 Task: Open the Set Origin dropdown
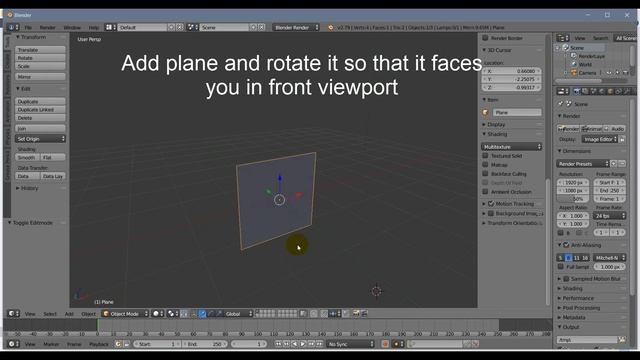point(40,139)
